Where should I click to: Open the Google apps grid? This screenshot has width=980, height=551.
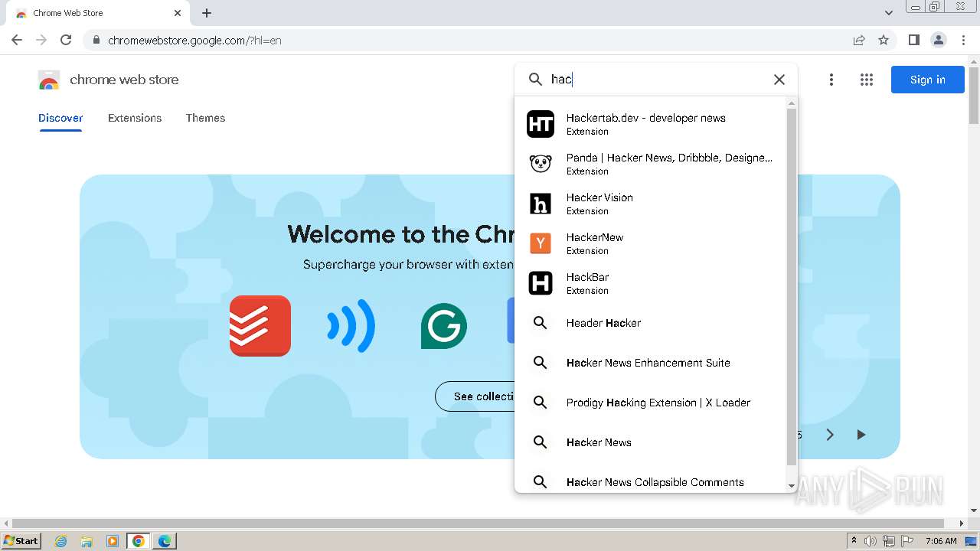pyautogui.click(x=867, y=80)
